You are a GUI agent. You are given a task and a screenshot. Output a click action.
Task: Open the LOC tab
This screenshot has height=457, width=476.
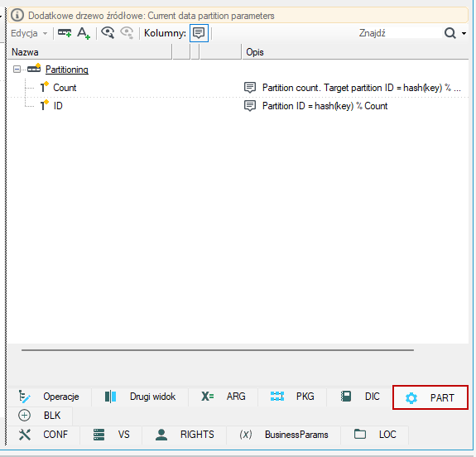tap(375, 435)
